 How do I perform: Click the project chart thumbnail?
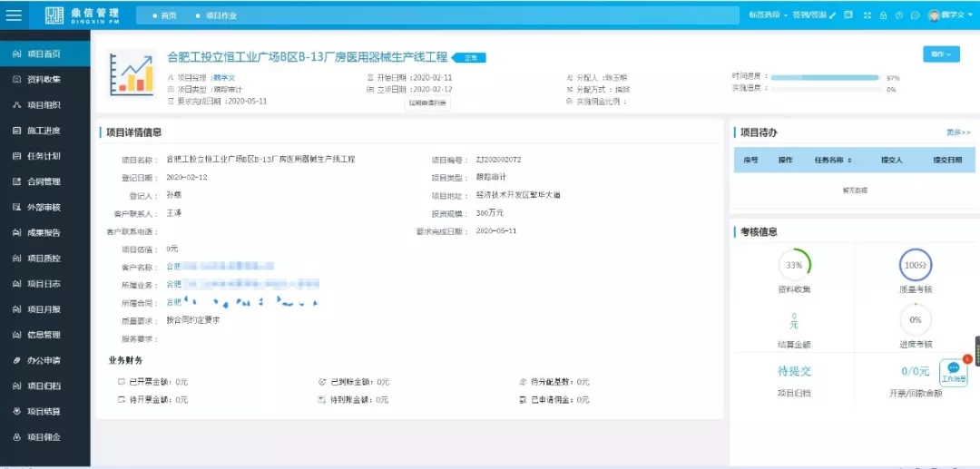[x=131, y=74]
